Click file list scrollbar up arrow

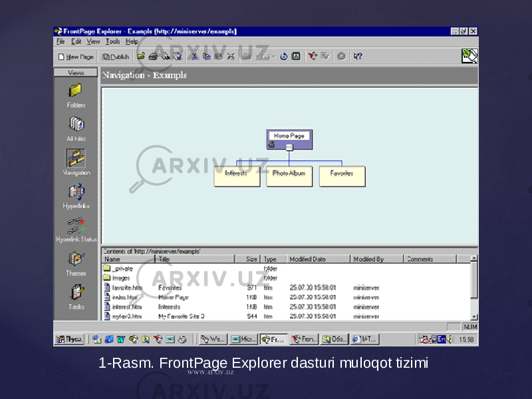click(x=474, y=258)
